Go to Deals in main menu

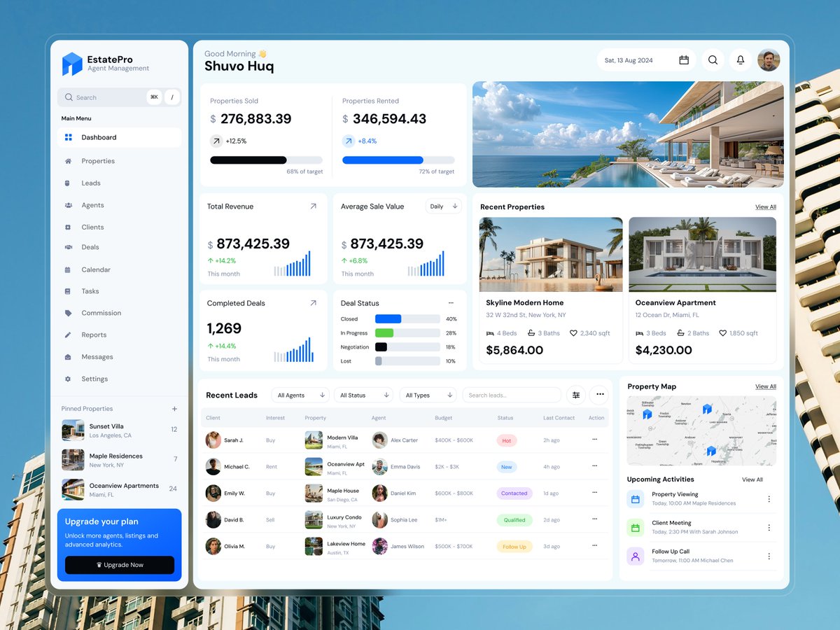(90, 247)
